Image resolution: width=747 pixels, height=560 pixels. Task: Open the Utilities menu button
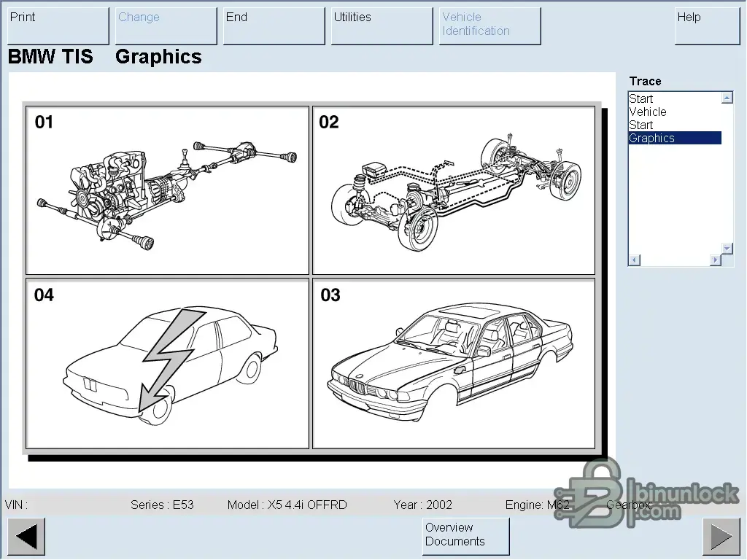click(382, 26)
